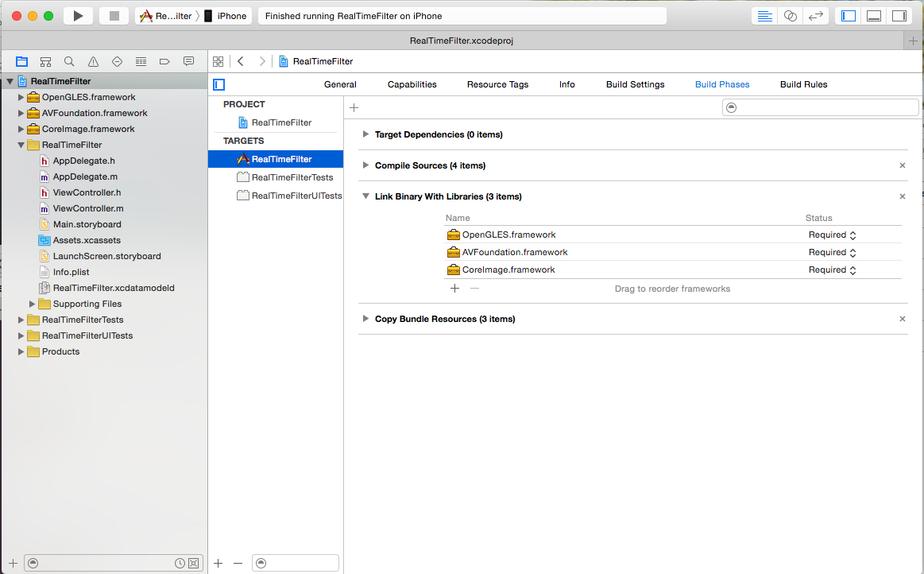
Task: Show the Issue navigator warning icon
Action: tap(93, 61)
